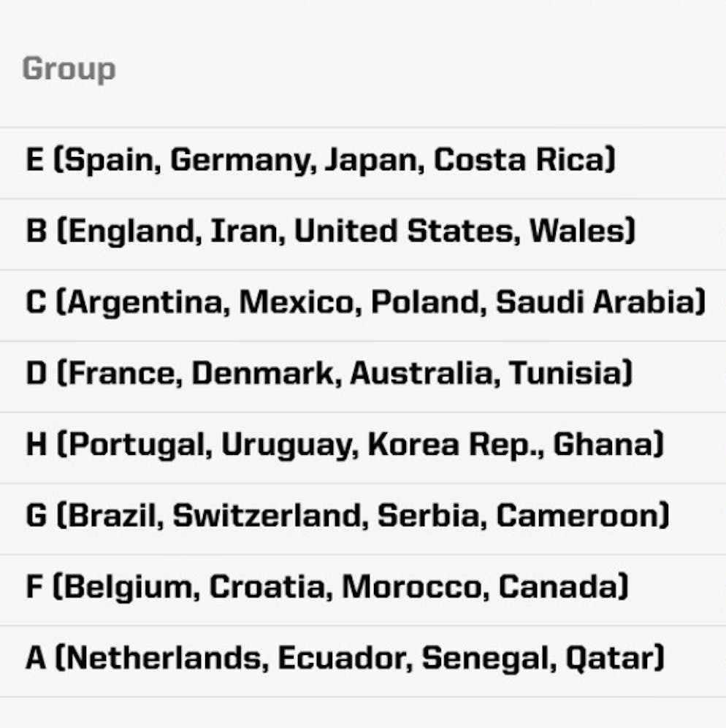Open Group F row with Belgium

[363, 590]
